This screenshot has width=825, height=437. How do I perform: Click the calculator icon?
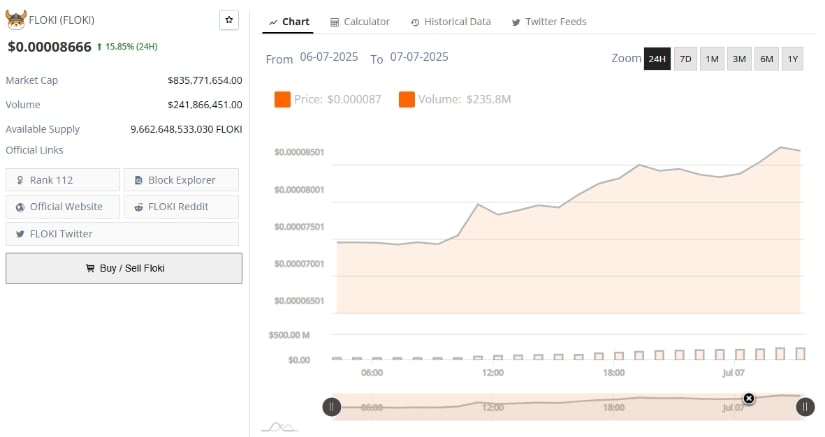[334, 22]
